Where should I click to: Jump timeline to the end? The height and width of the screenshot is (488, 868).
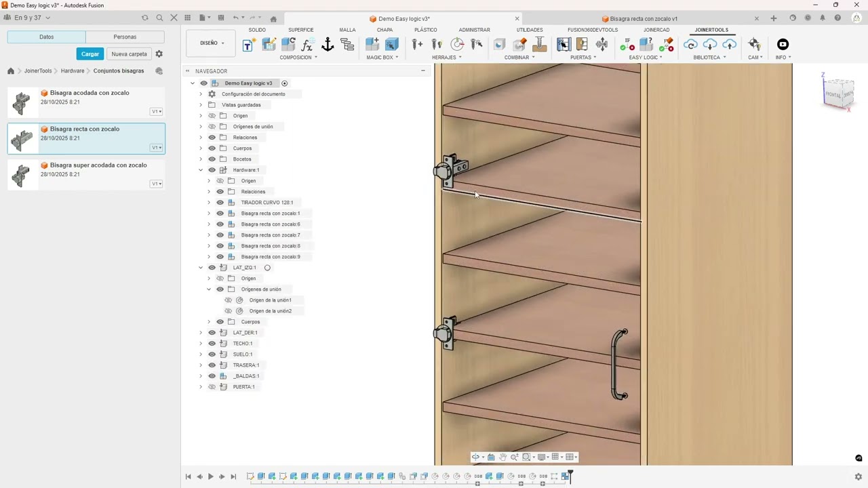coord(233,476)
